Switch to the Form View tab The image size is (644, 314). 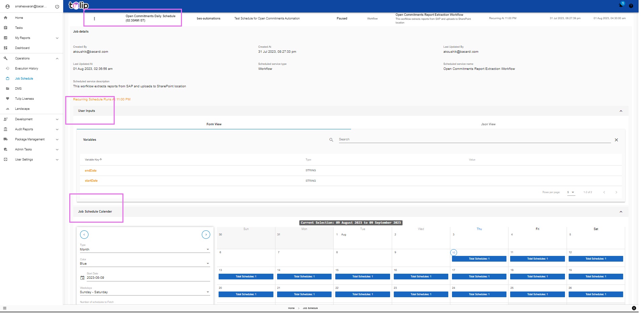tap(214, 124)
